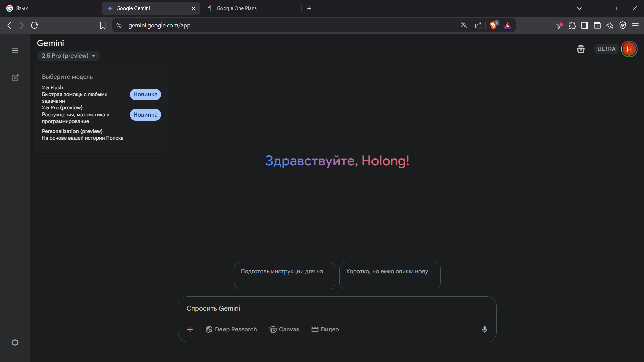
Task: Switch to the Google One Plans tab
Action: [x=237, y=8]
